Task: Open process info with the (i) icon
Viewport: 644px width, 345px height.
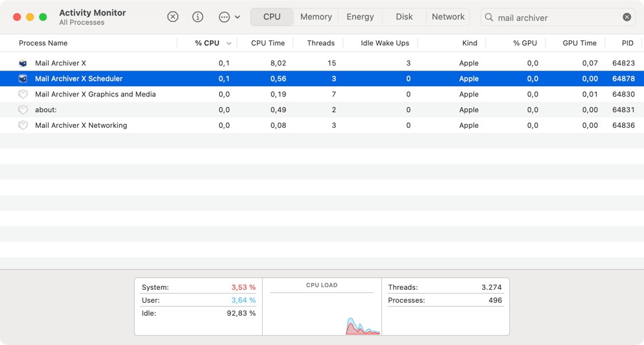Action: (198, 17)
